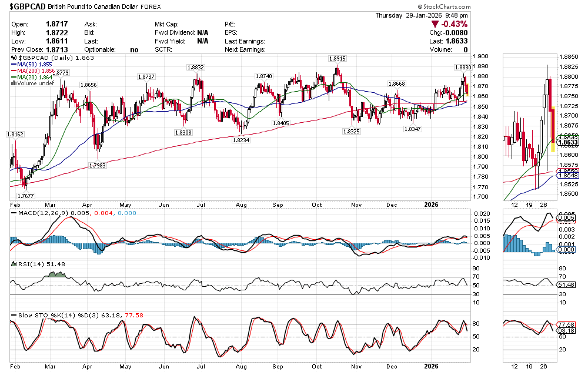
Task: Click the 1.7983 April low annotation
Action: pyautogui.click(x=97, y=166)
